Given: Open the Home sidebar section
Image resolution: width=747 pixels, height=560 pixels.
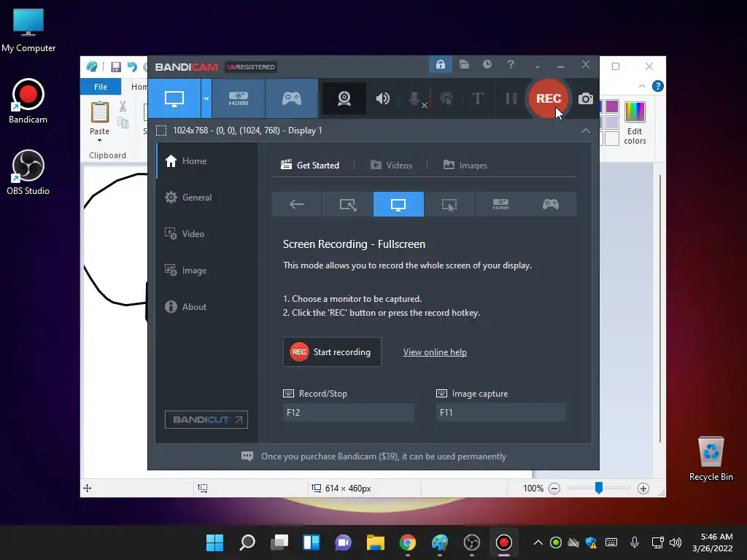Looking at the screenshot, I should click(x=206, y=161).
